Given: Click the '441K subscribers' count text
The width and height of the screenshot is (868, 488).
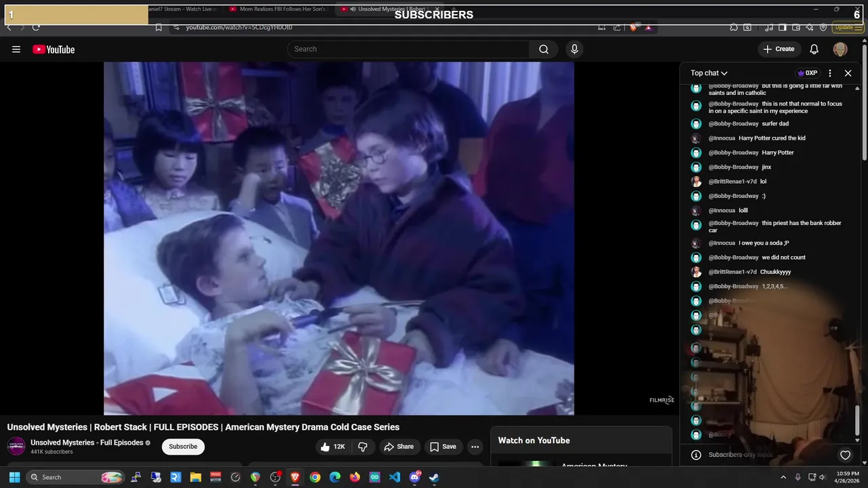Looking at the screenshot, I should click(52, 452).
